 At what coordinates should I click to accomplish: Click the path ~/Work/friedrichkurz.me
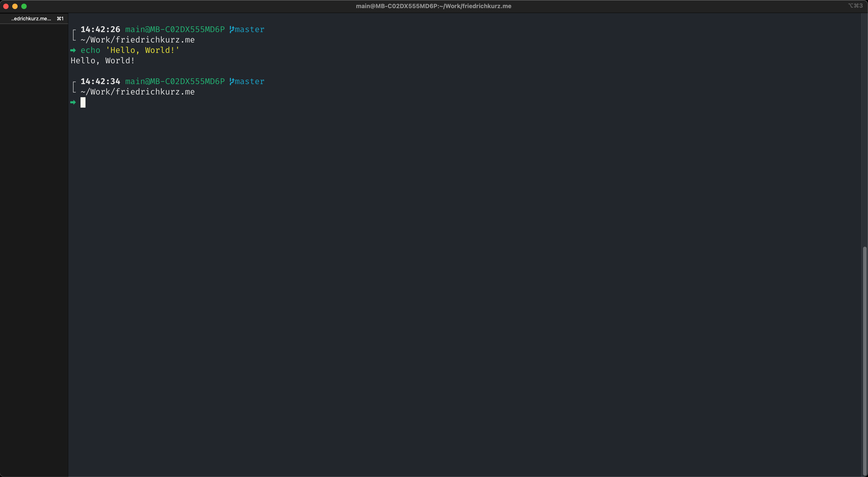pos(138,40)
